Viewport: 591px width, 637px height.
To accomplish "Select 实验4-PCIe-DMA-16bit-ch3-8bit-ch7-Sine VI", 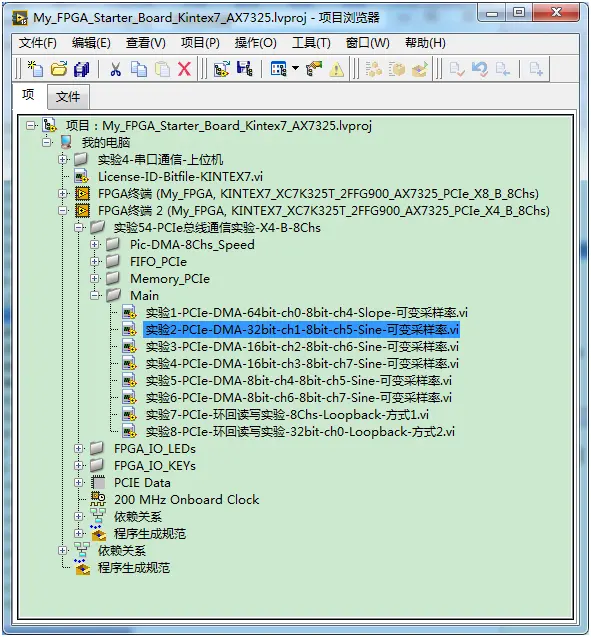I will [302, 364].
